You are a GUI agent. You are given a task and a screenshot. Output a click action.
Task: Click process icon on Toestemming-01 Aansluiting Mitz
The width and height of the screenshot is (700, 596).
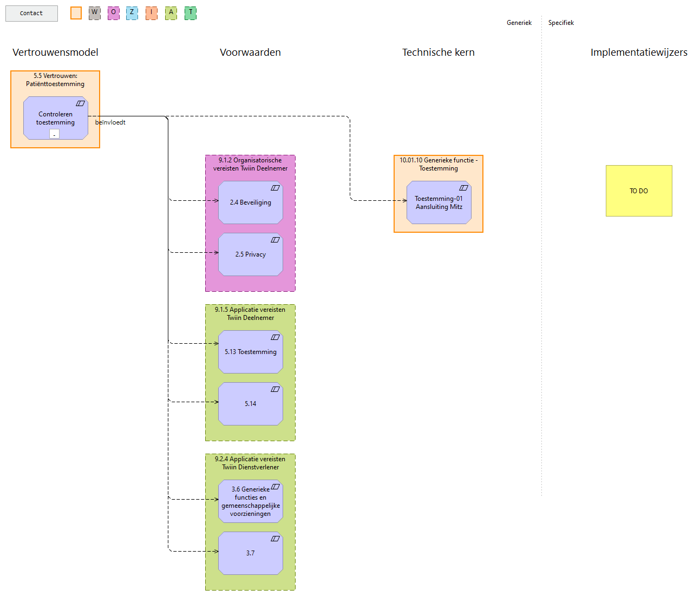(x=463, y=188)
